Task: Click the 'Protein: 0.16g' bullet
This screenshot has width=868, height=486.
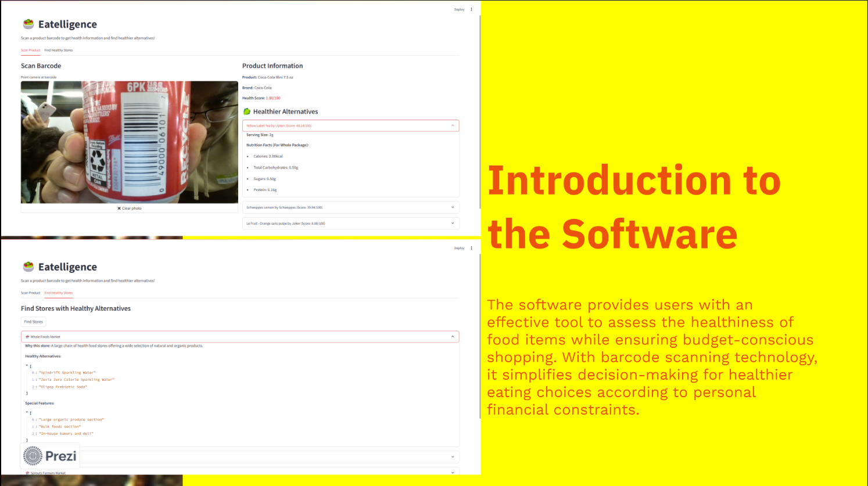Action: pos(265,190)
